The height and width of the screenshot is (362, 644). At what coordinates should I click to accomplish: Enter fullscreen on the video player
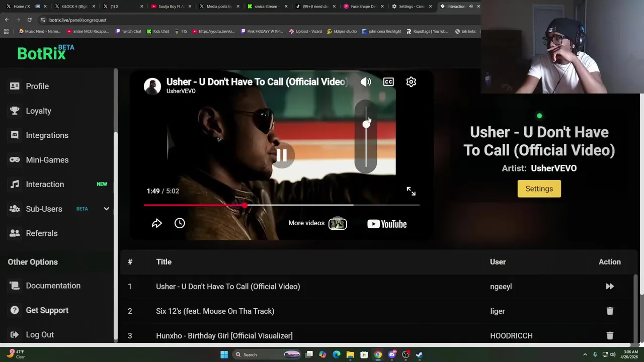pos(411,191)
